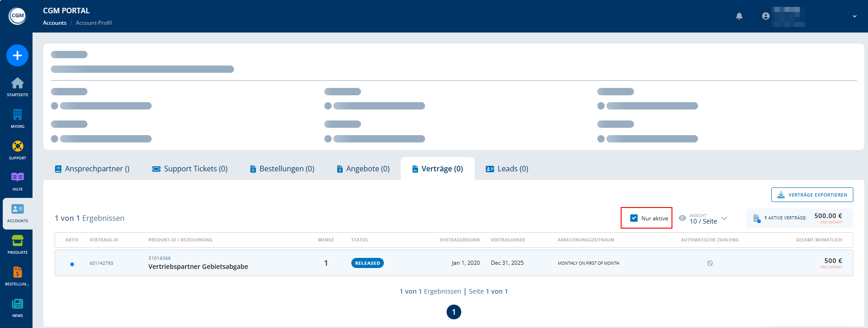Click Account-Profil breadcrumb
Image resolution: width=868 pixels, height=328 pixels.
click(x=93, y=23)
